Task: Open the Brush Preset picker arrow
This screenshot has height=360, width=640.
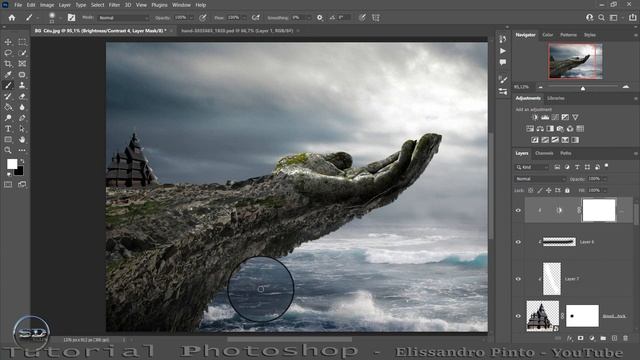Action: (x=60, y=18)
